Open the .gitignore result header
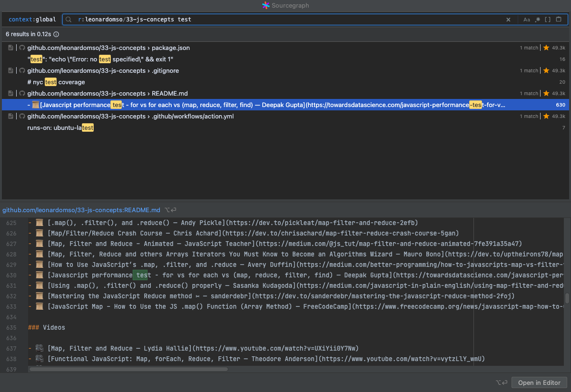 tap(285, 70)
